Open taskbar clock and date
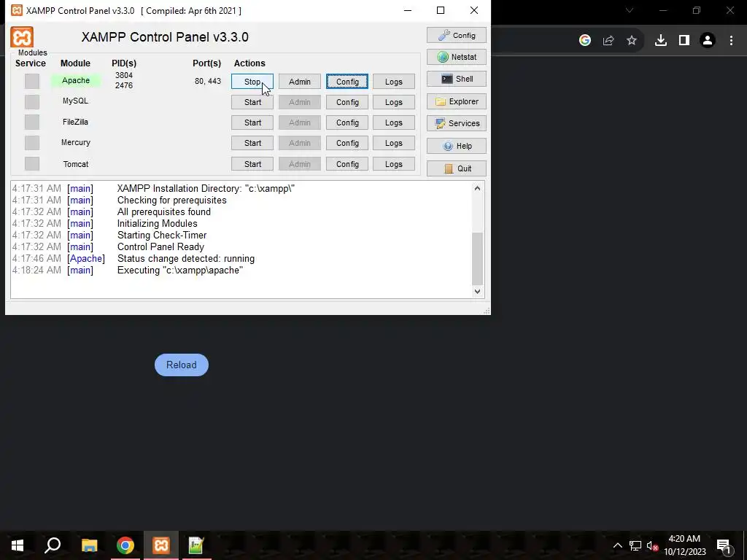Screen dimensions: 747x560 tap(684, 545)
